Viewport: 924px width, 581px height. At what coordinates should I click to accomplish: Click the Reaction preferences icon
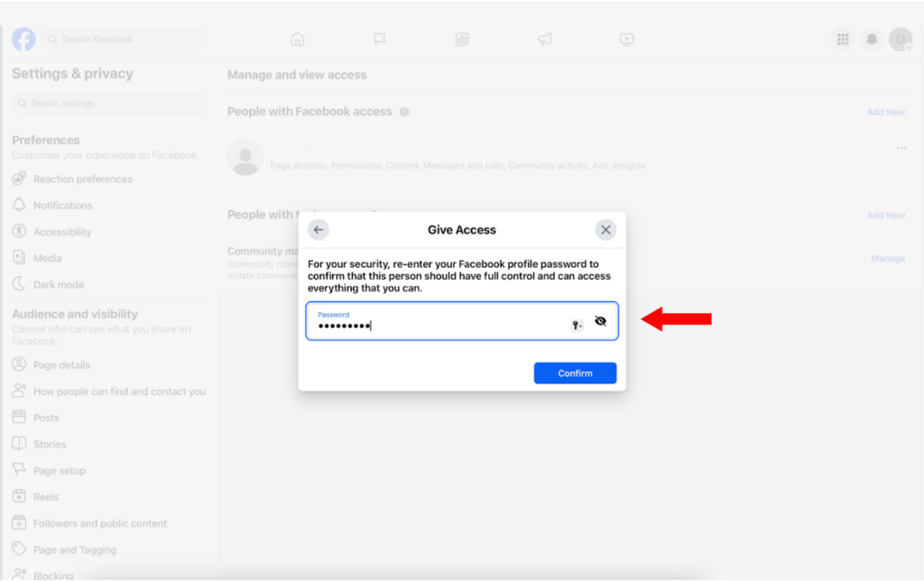19,179
